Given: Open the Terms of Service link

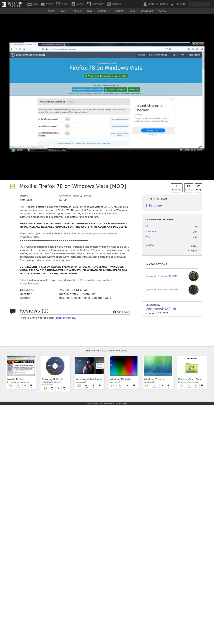Looking at the screenshot, I should coord(107,403).
